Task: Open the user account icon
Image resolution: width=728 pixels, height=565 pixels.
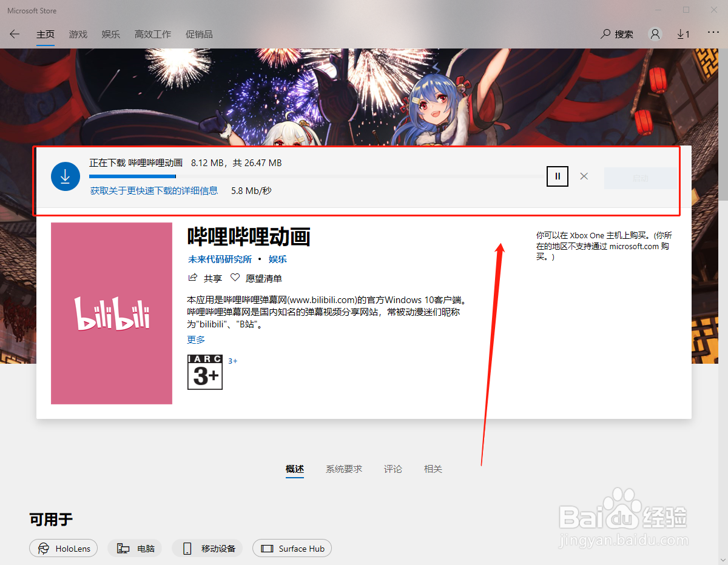Action: coord(655,35)
